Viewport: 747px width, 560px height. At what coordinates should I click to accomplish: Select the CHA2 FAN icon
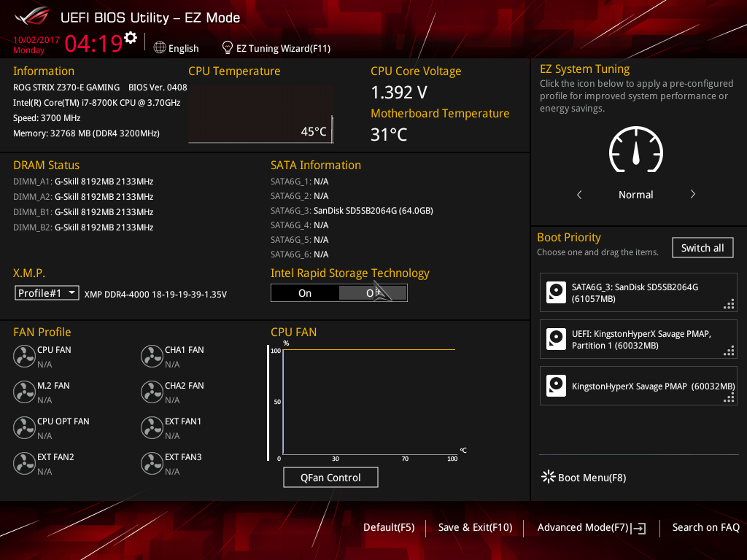point(152,392)
